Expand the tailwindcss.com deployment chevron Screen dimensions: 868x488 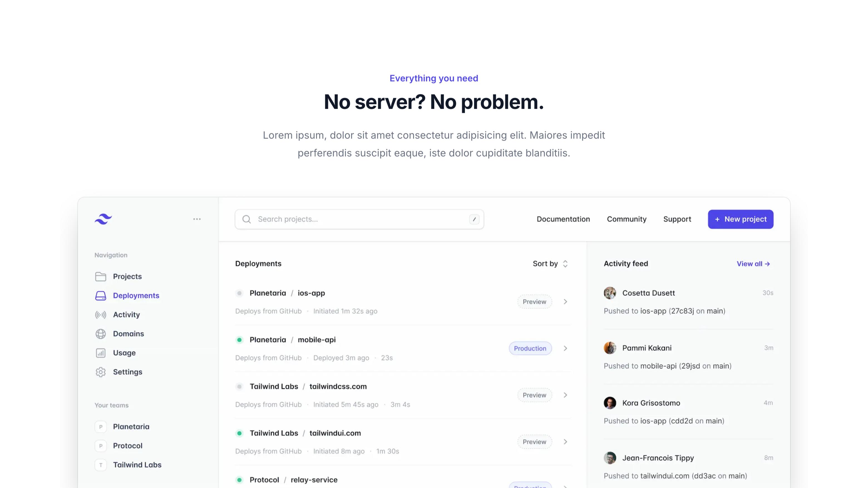[x=565, y=395]
